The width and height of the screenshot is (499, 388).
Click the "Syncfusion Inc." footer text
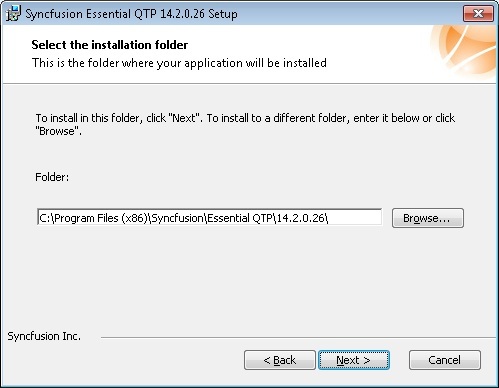click(x=44, y=336)
